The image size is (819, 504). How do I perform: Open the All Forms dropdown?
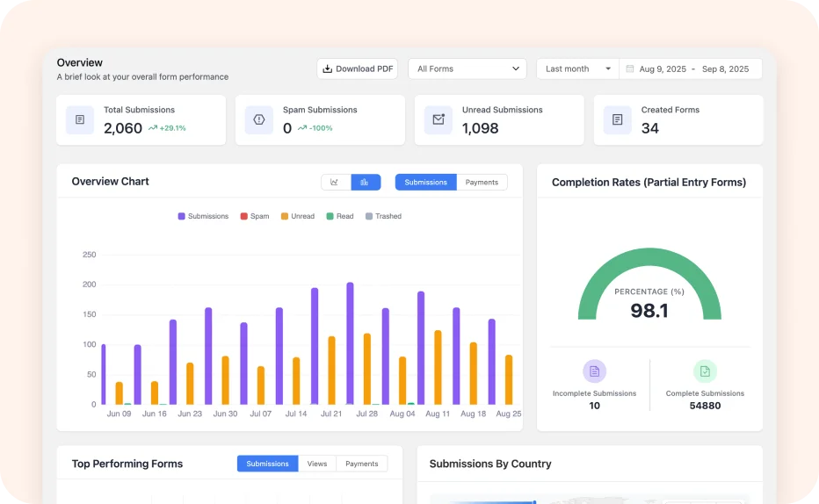pyautogui.click(x=467, y=68)
